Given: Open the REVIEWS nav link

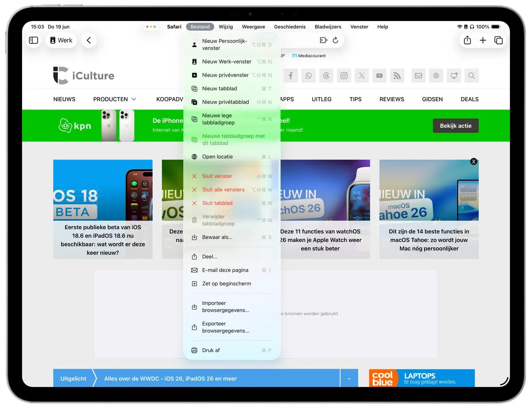Looking at the screenshot, I should 392,99.
